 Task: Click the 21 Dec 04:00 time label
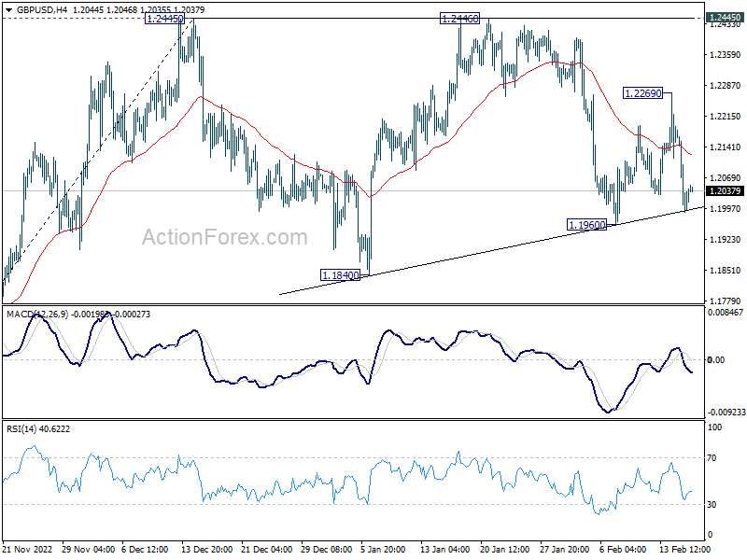point(266,549)
